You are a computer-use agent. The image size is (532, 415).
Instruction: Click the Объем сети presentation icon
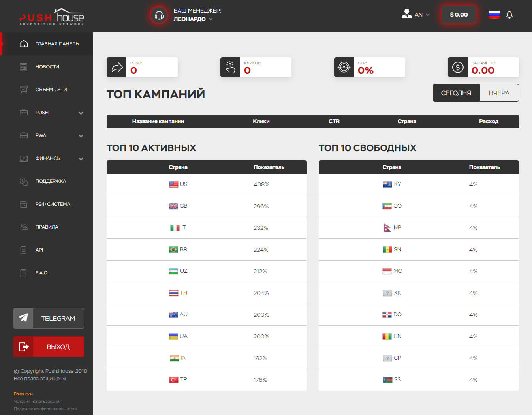(24, 90)
